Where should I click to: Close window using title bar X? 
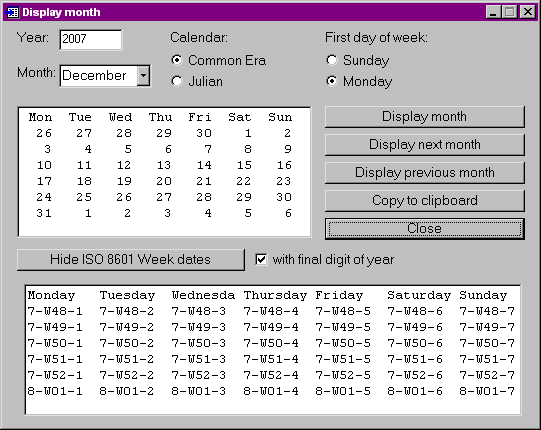(528, 12)
